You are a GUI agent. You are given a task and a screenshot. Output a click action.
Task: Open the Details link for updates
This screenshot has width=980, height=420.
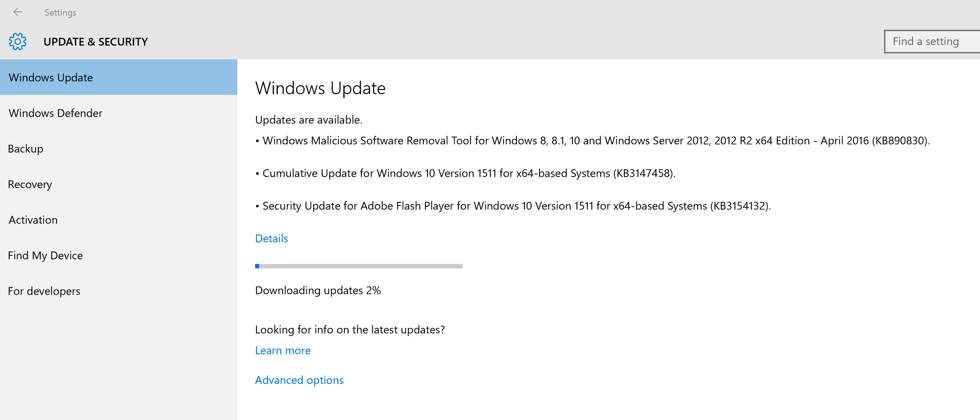point(271,238)
